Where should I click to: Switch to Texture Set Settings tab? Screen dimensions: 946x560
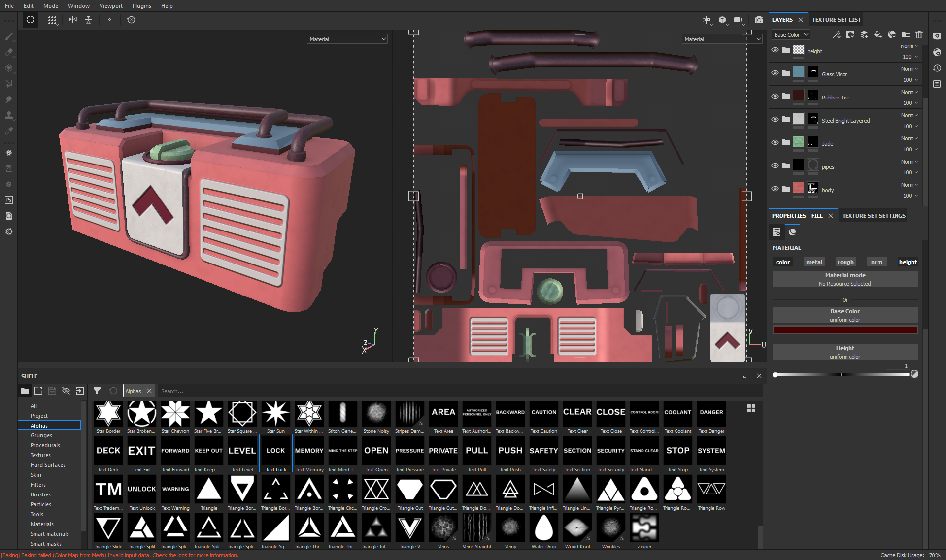(x=874, y=216)
